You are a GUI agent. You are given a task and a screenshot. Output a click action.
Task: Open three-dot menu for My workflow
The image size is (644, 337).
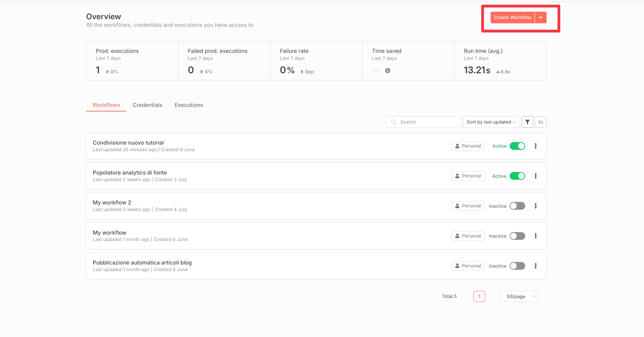(535, 236)
